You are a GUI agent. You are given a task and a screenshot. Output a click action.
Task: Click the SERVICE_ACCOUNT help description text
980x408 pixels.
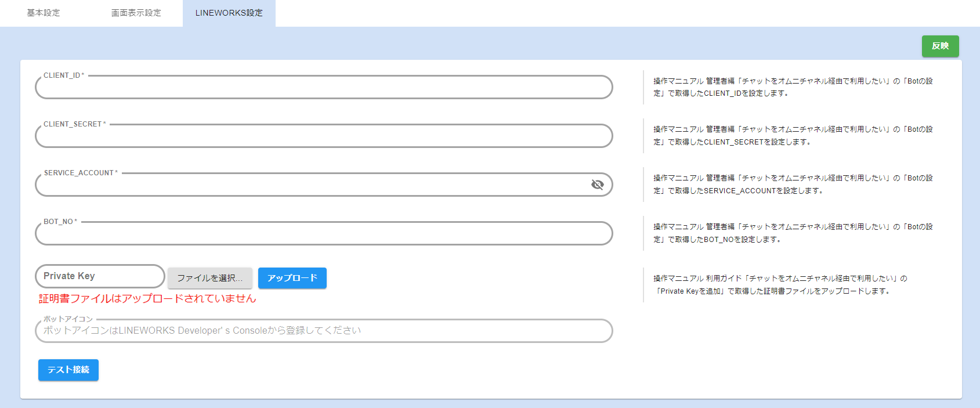pos(793,185)
